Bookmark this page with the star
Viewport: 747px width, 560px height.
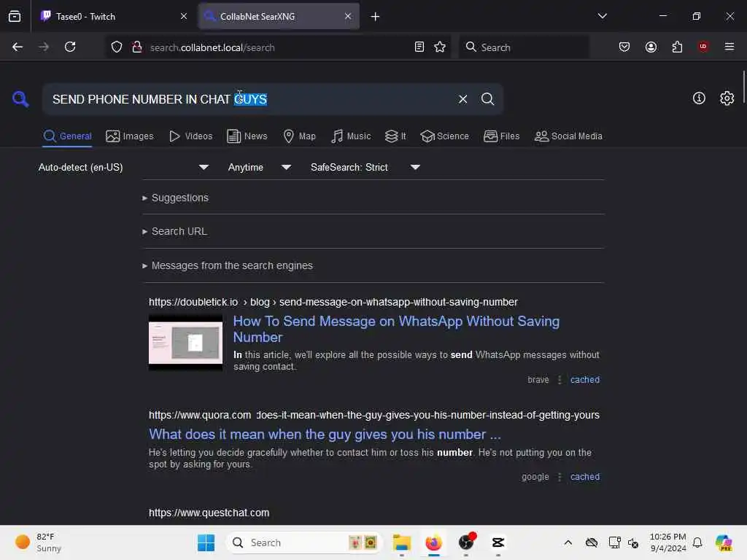pyautogui.click(x=440, y=47)
